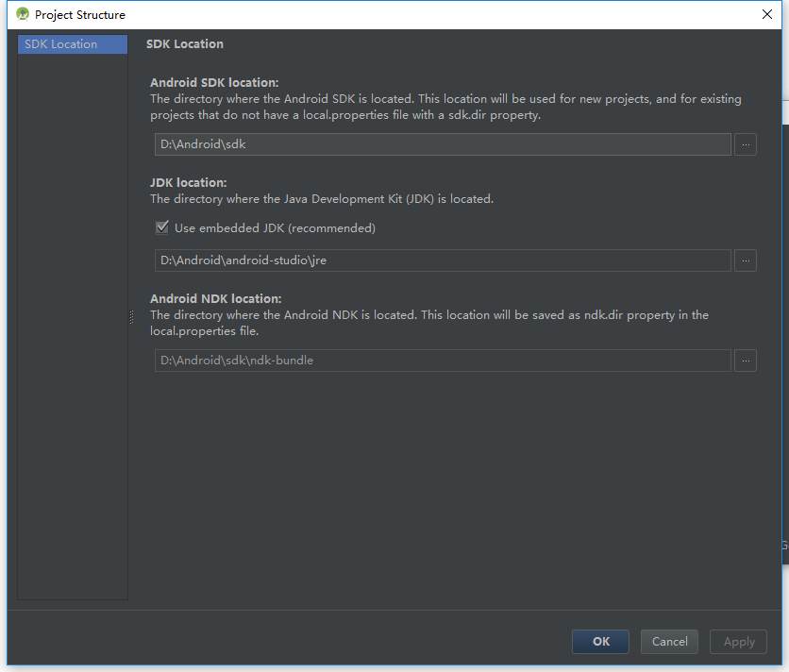This screenshot has width=789, height=672.
Task: Click the 'Android NDK location:' heading
Action: [x=215, y=298]
